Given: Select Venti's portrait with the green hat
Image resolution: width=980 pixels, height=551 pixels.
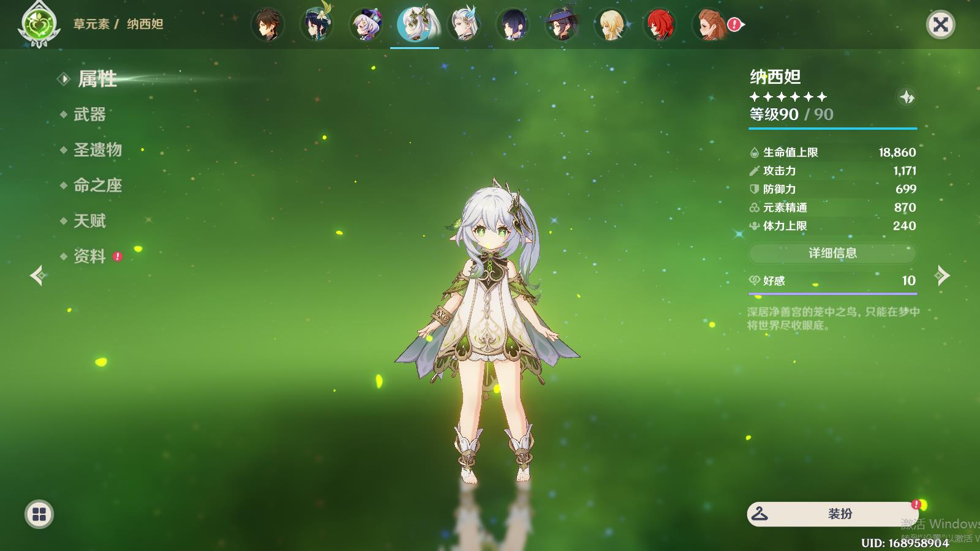Looking at the screenshot, I should pyautogui.click(x=317, y=24).
